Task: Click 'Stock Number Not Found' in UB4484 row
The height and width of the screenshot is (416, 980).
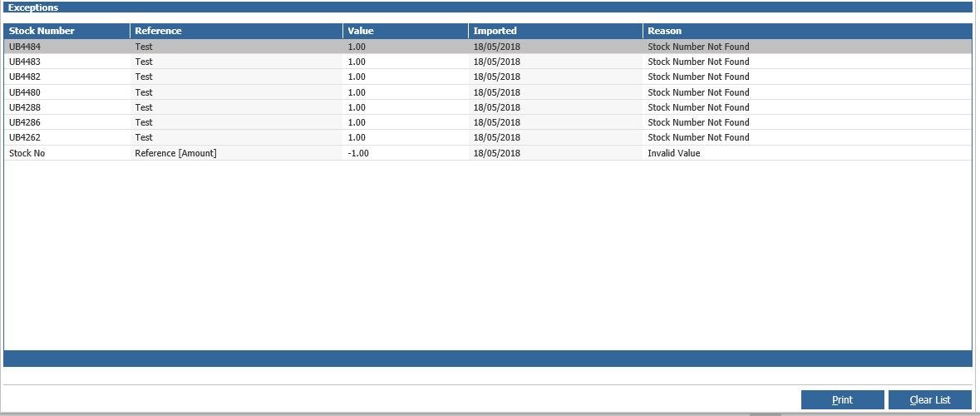Action: pos(698,47)
